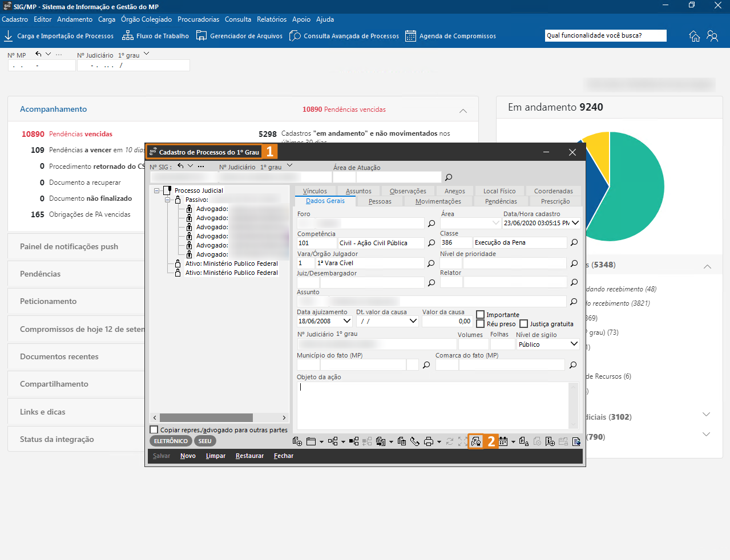730x560 pixels.
Task: Open the Município do fato lookup magnifier
Action: (x=426, y=365)
